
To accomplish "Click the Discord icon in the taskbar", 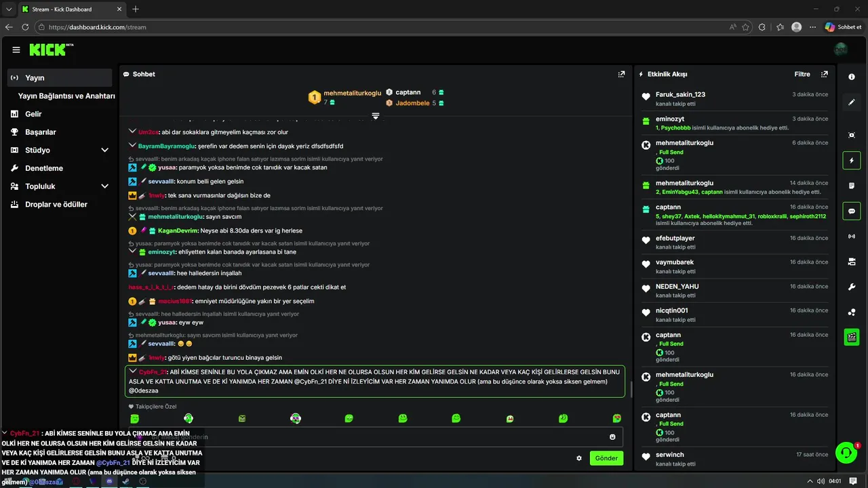I will 109,481.
